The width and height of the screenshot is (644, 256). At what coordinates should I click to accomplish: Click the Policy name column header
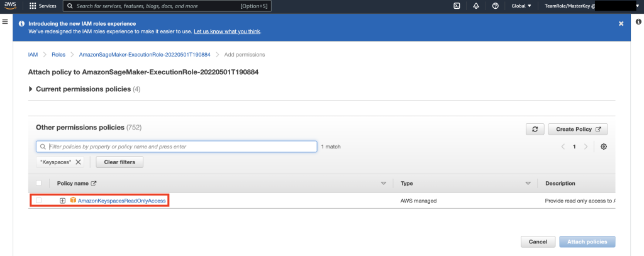click(x=73, y=183)
